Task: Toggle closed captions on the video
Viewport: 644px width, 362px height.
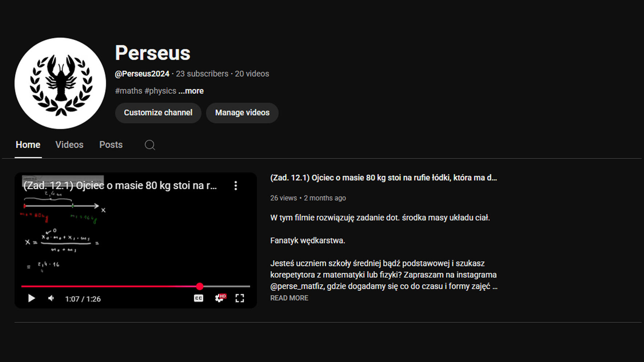Action: click(x=198, y=298)
